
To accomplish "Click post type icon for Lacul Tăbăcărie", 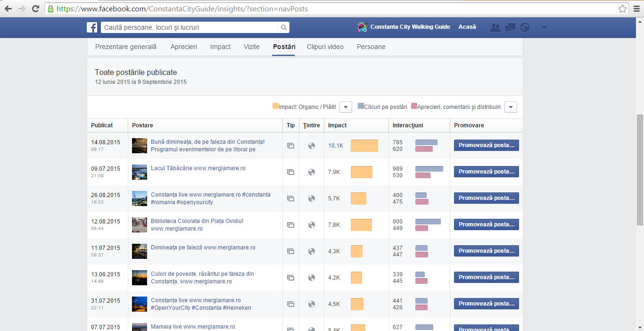I will coord(290,172).
